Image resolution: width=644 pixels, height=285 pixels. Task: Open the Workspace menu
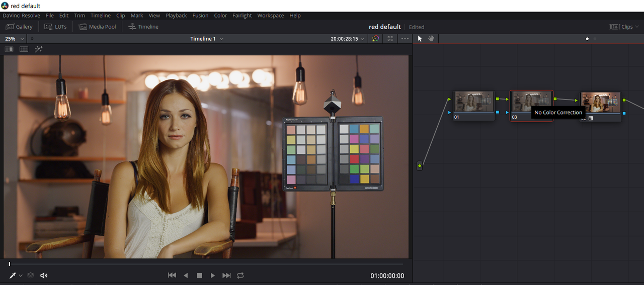pyautogui.click(x=271, y=16)
